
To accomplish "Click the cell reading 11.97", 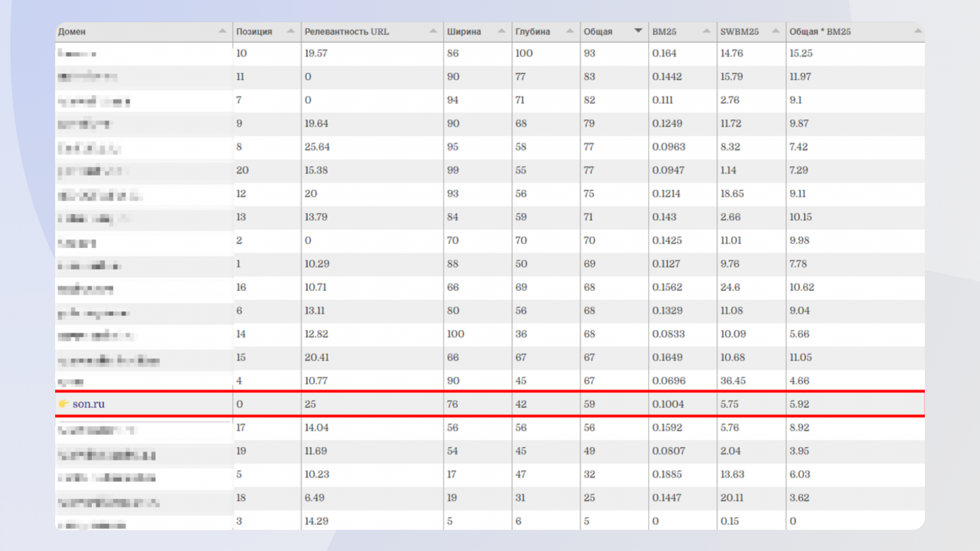I will (x=800, y=77).
